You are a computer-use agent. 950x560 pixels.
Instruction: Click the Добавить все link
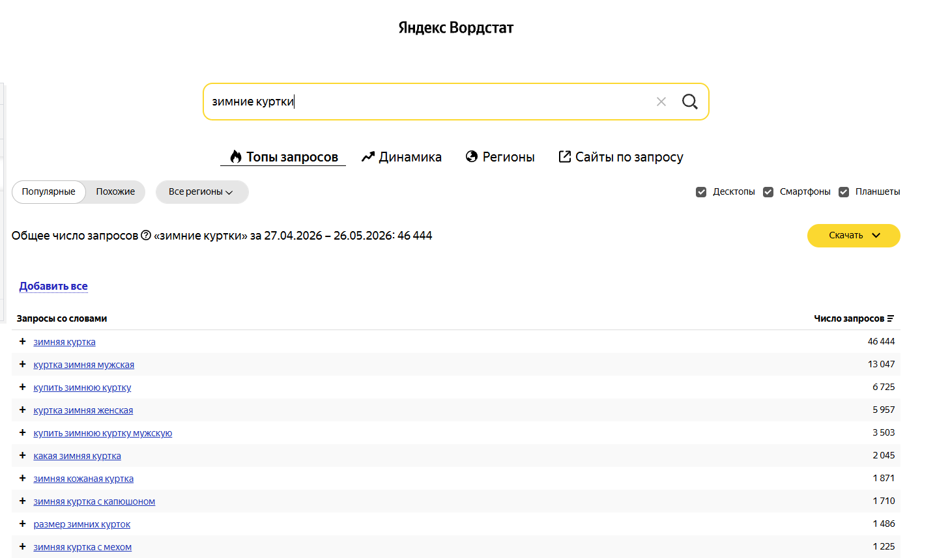(53, 286)
